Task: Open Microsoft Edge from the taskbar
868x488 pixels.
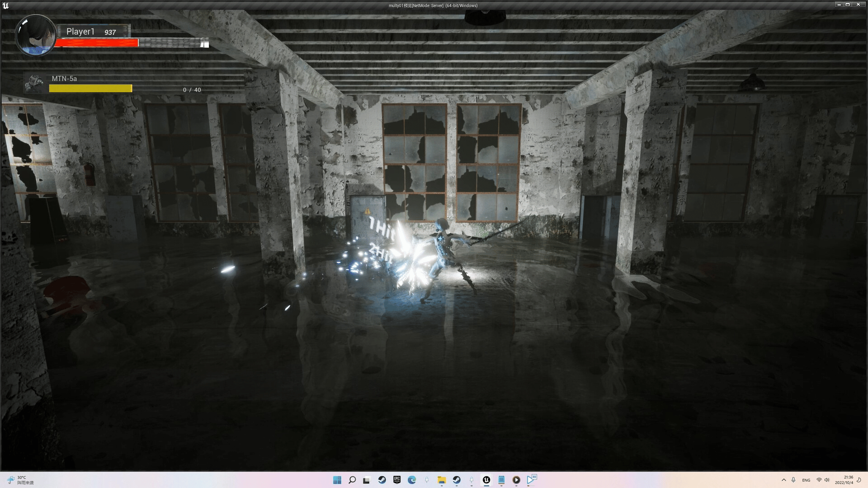Action: [x=412, y=480]
